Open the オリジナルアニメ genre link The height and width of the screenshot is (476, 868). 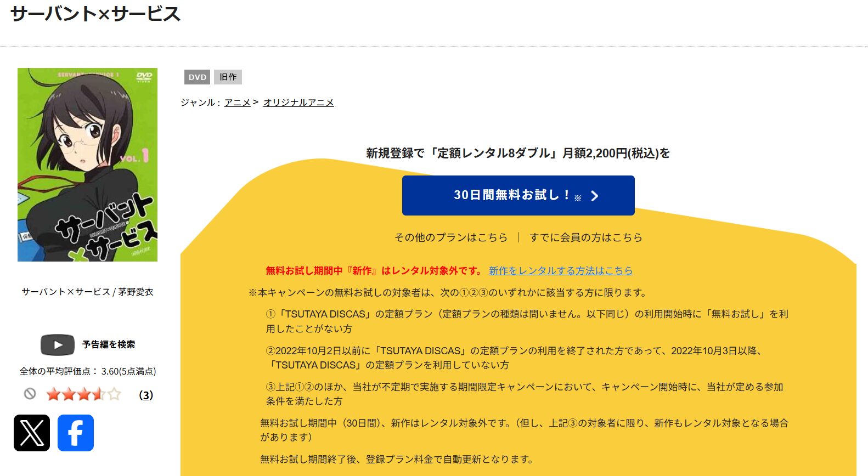pos(298,103)
